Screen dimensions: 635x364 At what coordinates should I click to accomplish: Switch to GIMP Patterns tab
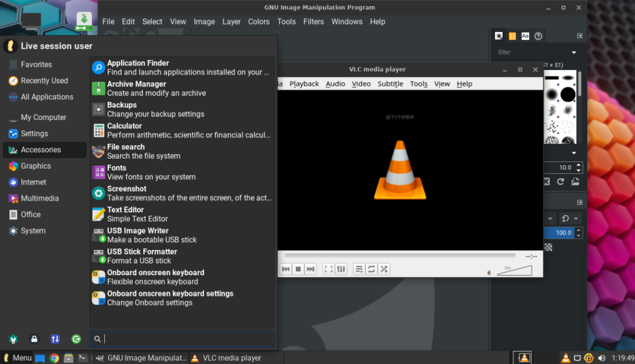(512, 36)
